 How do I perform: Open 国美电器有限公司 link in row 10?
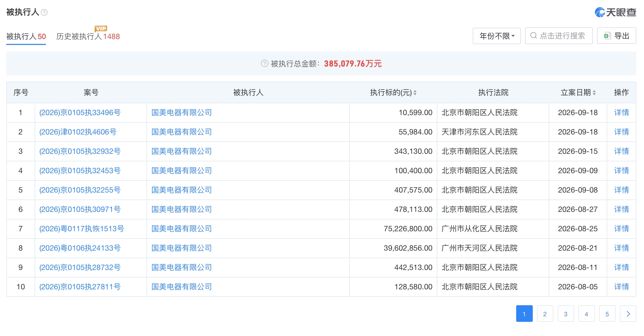[182, 287]
